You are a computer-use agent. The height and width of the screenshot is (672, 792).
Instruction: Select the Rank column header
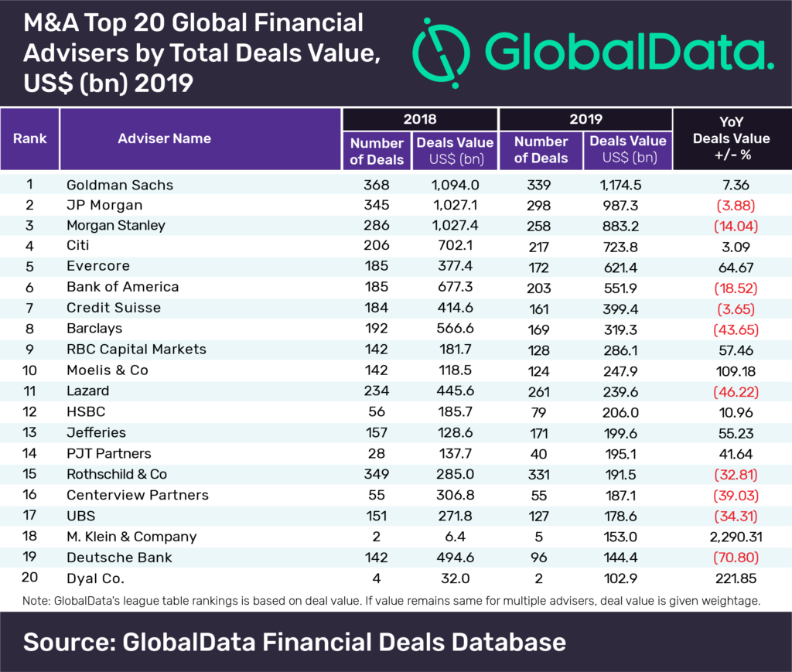point(30,139)
